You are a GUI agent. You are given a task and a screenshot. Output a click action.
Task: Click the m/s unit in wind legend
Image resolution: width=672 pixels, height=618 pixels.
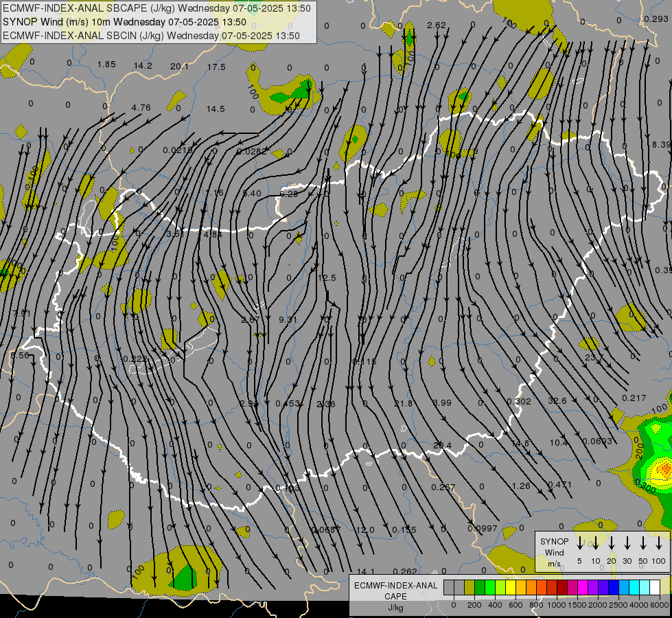tap(554, 564)
